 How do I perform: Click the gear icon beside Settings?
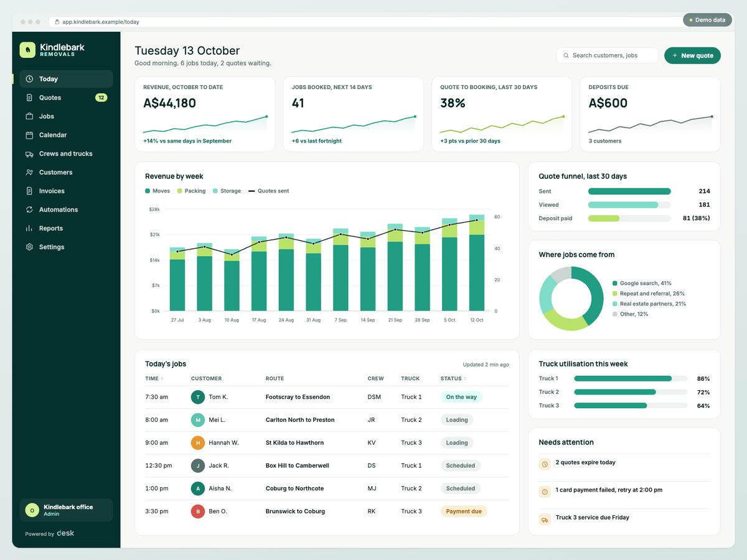pyautogui.click(x=29, y=247)
